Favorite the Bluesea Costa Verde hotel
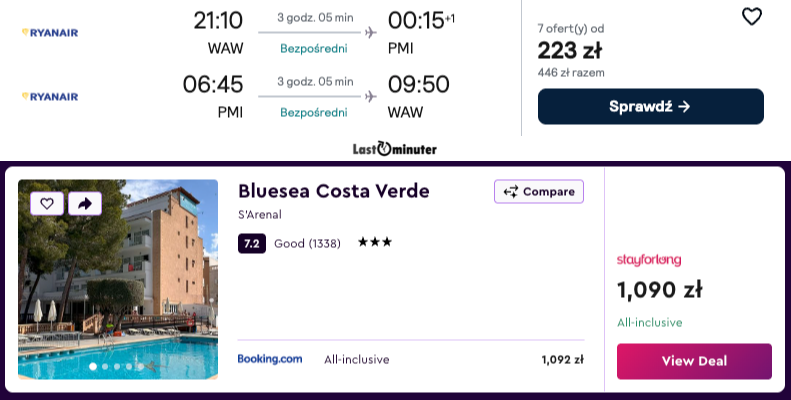 point(46,203)
